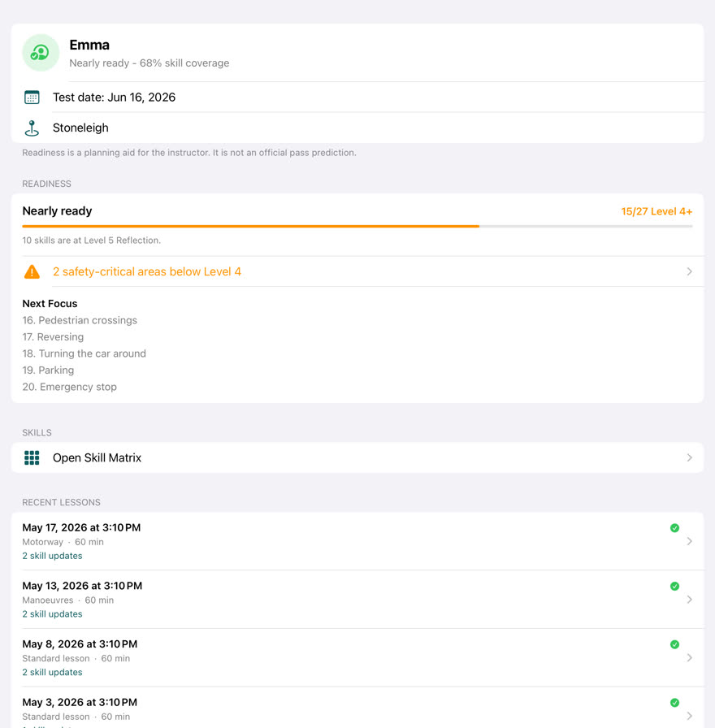Select the Stoneleigh location row
This screenshot has width=715, height=728.
(357, 128)
